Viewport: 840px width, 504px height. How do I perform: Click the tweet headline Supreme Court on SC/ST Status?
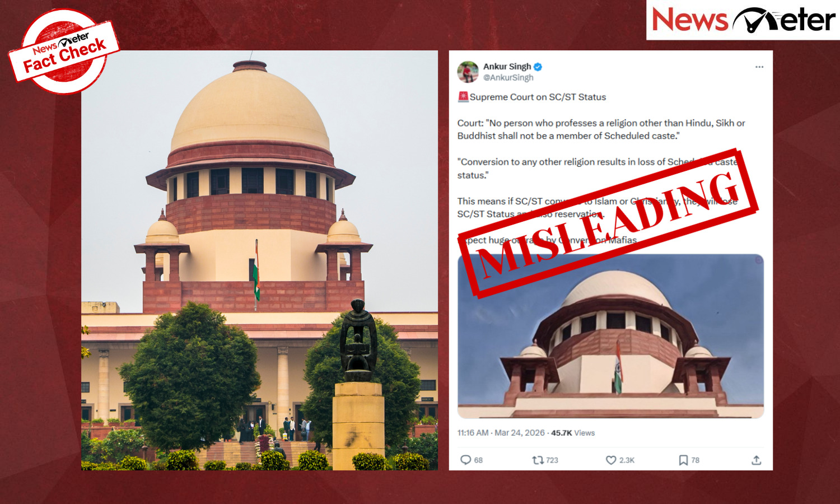(538, 97)
